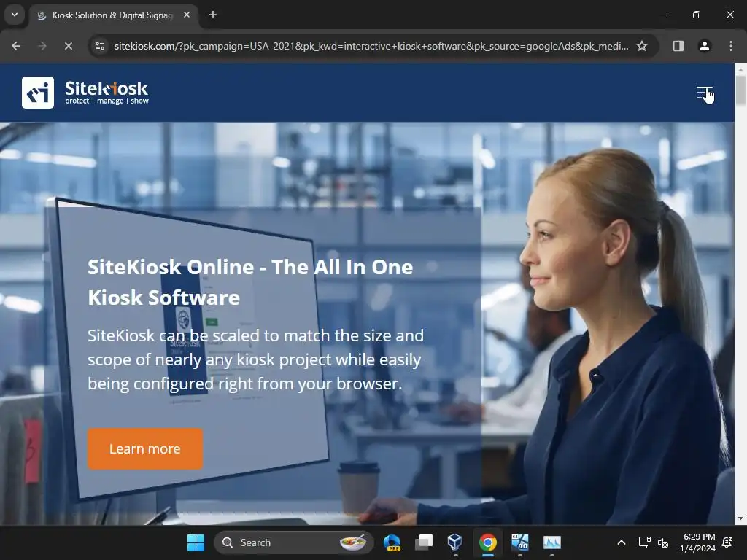Open the SiteKiosk hamburger menu
This screenshot has width=747, height=560.
[704, 93]
